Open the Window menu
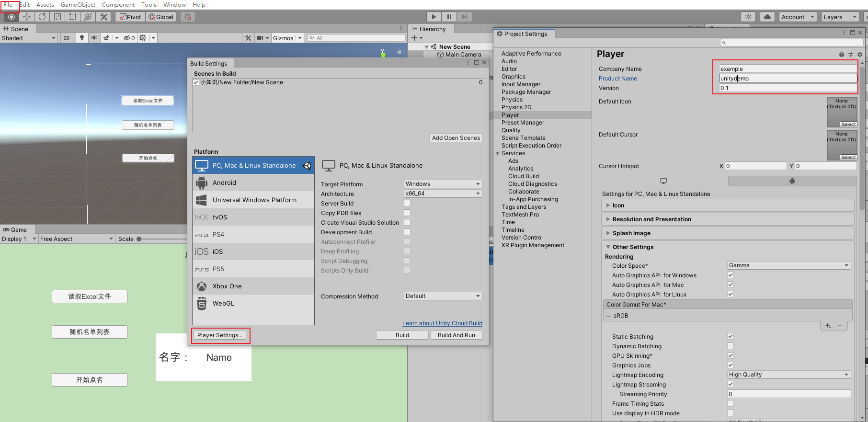This screenshot has width=868, height=422. [174, 5]
